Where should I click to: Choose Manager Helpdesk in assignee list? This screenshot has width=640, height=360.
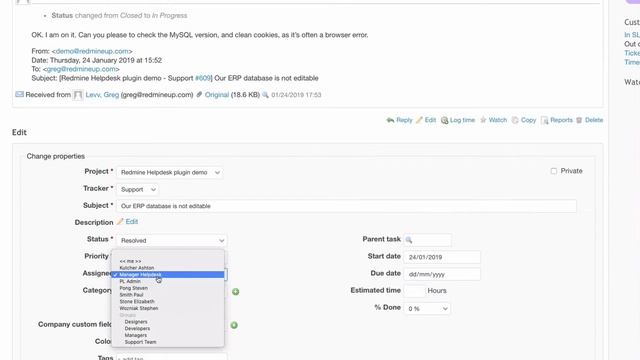click(x=168, y=275)
